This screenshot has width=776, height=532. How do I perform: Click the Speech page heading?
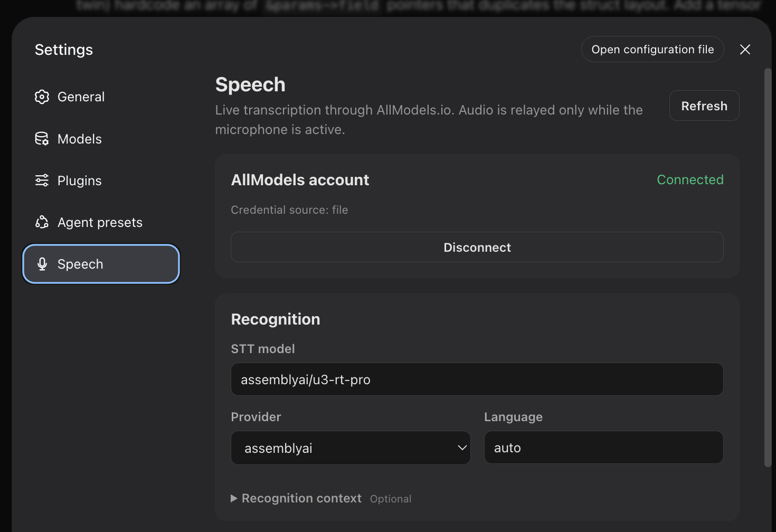pyautogui.click(x=250, y=85)
